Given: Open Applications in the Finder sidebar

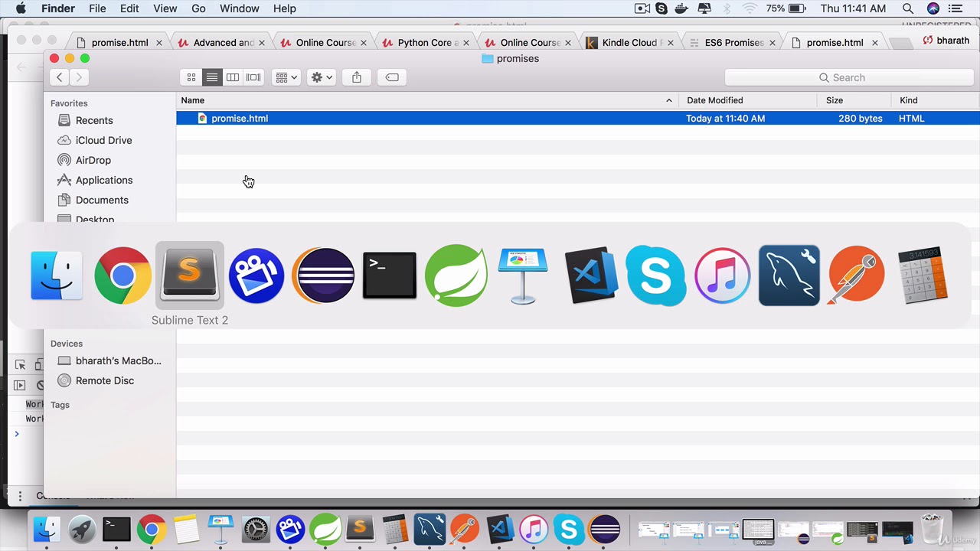Looking at the screenshot, I should 104,180.
